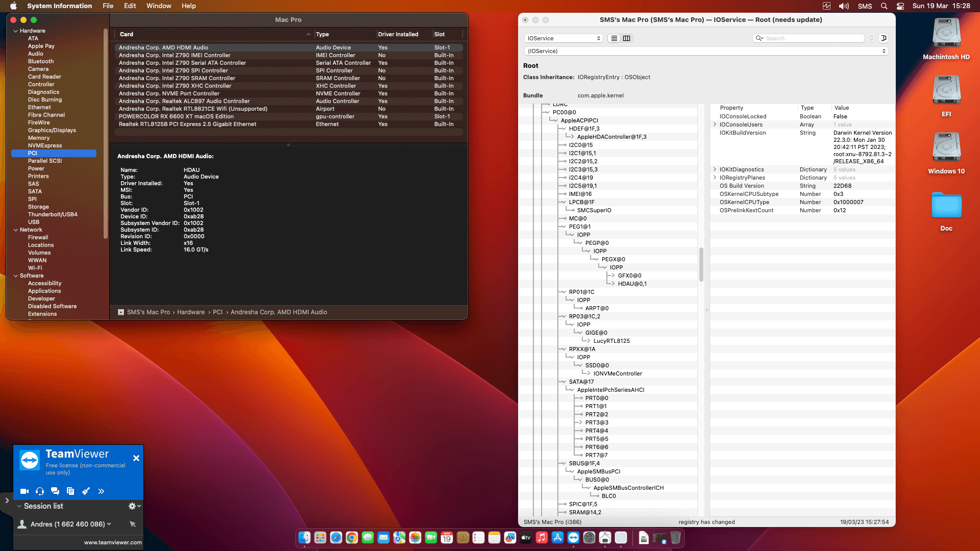980x551 pixels.
Task: Switch IORegistryExplorer to column view
Action: 627,38
